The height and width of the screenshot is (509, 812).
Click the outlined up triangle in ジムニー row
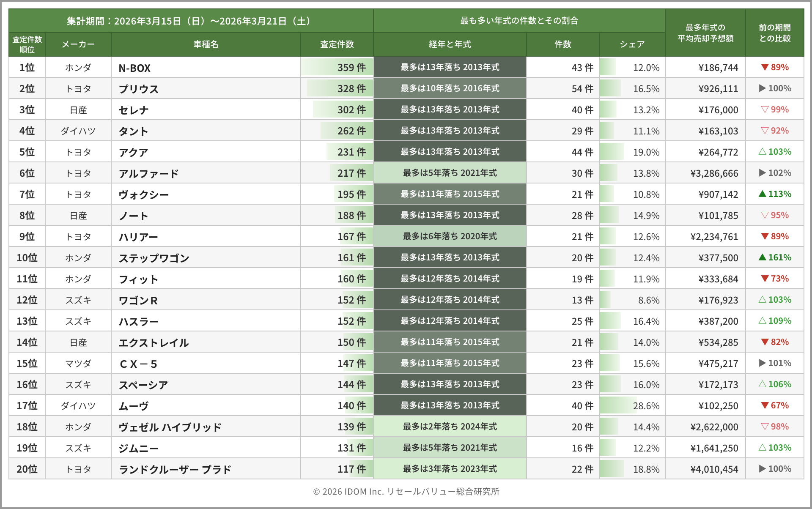(x=762, y=448)
